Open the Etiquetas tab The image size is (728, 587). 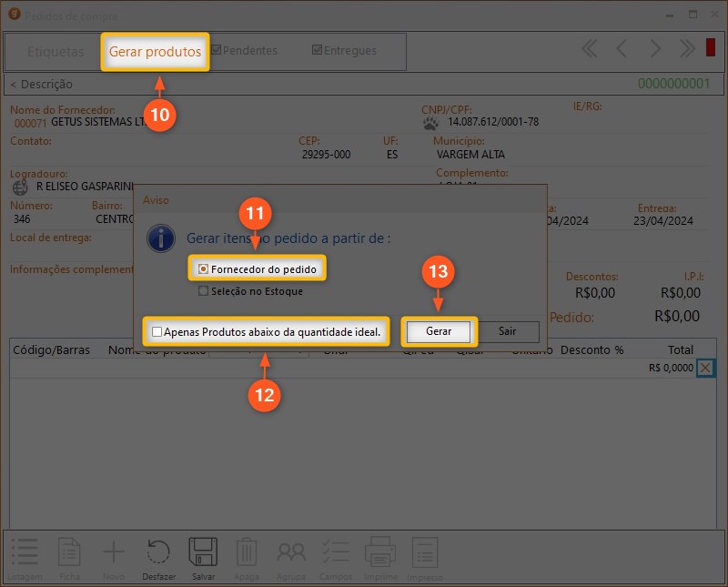coord(56,52)
